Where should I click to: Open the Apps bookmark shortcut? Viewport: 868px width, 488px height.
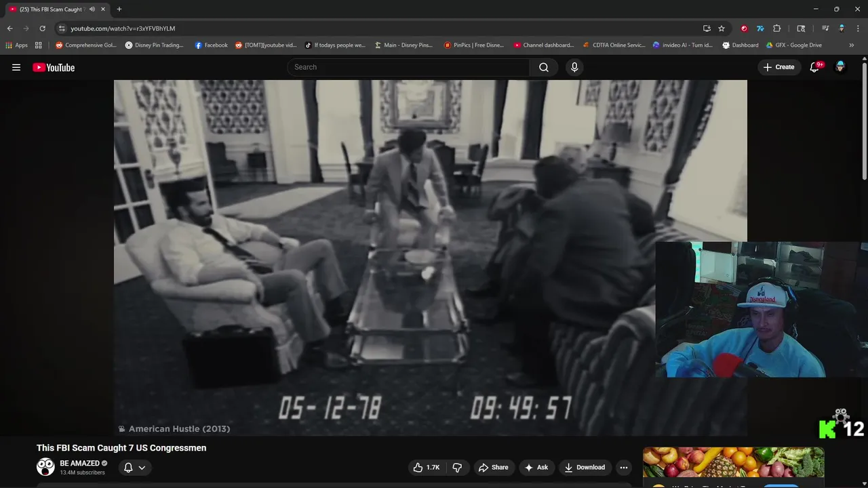[16, 45]
